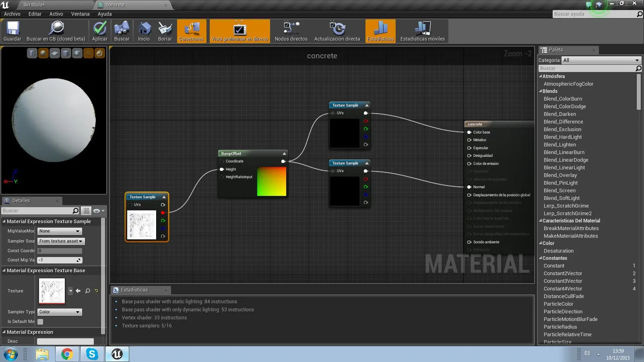Click the Aplicar checkmark icon

[100, 28]
